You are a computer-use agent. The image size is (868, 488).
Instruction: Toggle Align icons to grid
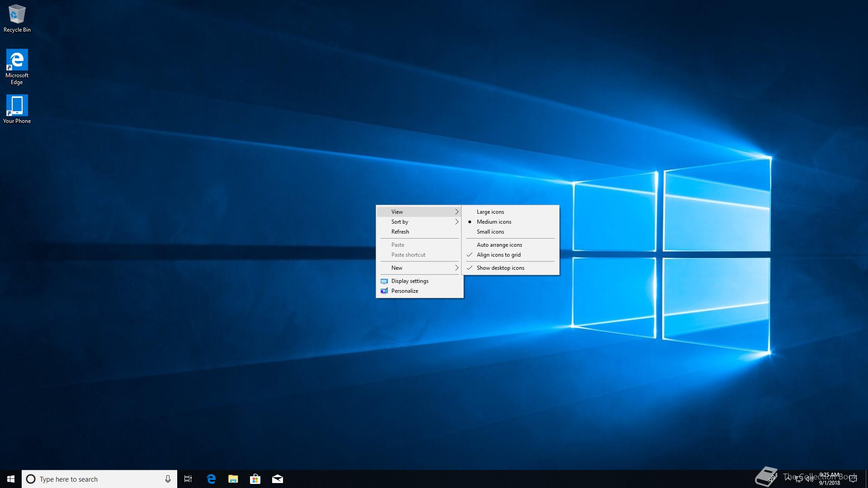pyautogui.click(x=499, y=255)
